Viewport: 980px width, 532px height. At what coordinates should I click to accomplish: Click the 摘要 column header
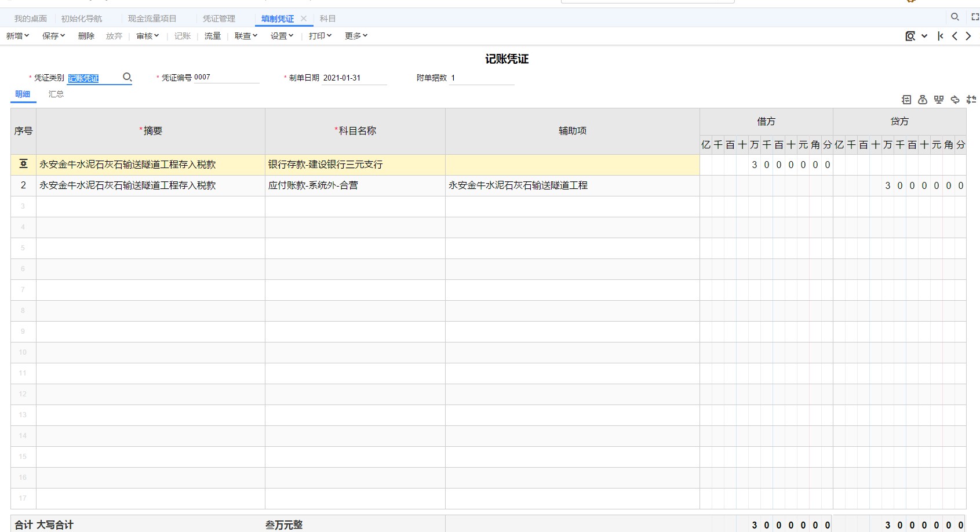151,131
